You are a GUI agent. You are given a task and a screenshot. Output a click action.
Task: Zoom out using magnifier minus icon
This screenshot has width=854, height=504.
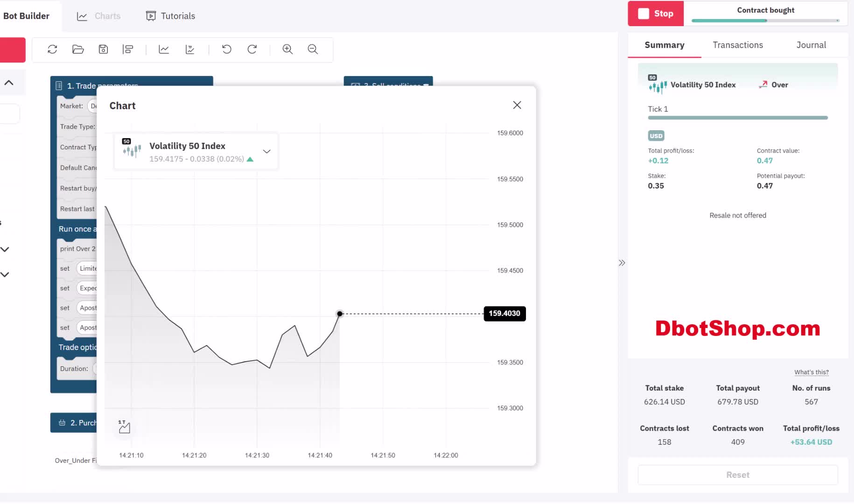313,49
